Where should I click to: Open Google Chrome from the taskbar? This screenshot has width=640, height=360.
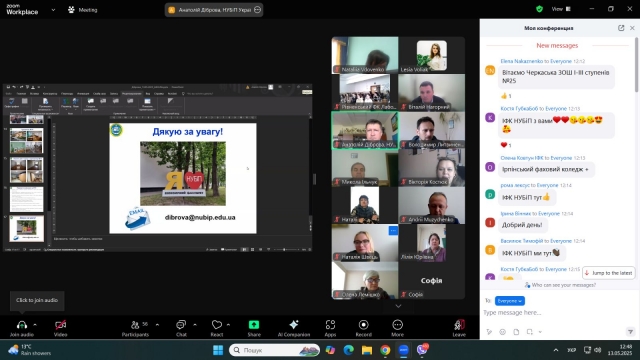[x=385, y=350]
